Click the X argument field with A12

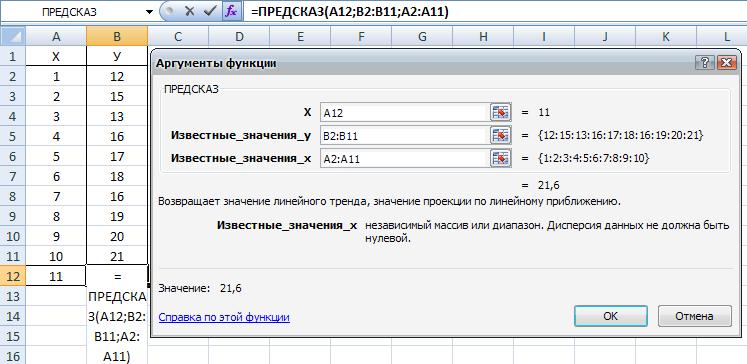405,112
